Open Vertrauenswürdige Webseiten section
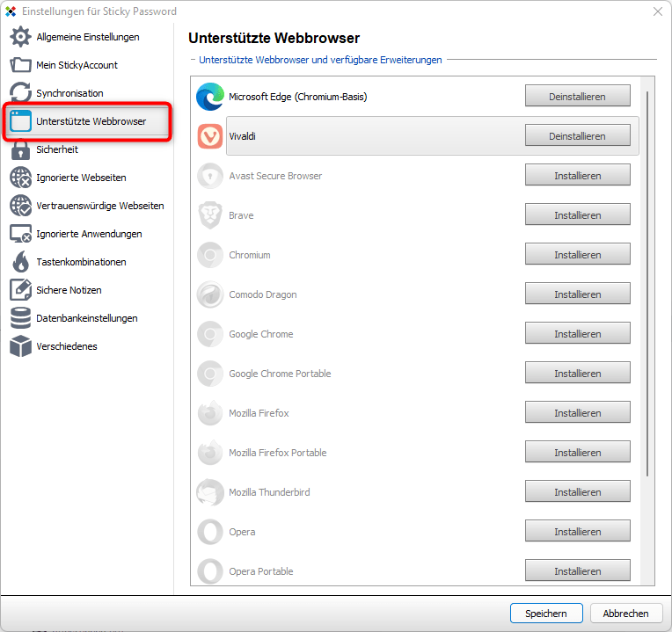672x632 pixels. pyautogui.click(x=87, y=206)
